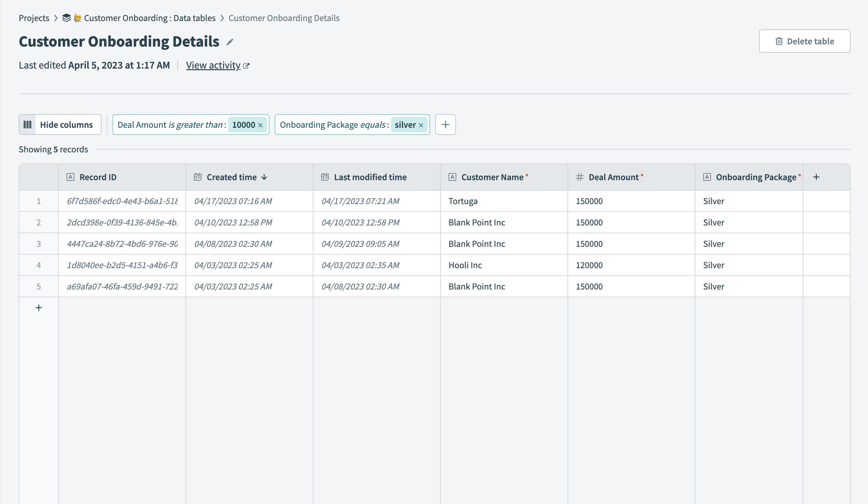
Task: Click the Hide columns icon
Action: pos(27,125)
